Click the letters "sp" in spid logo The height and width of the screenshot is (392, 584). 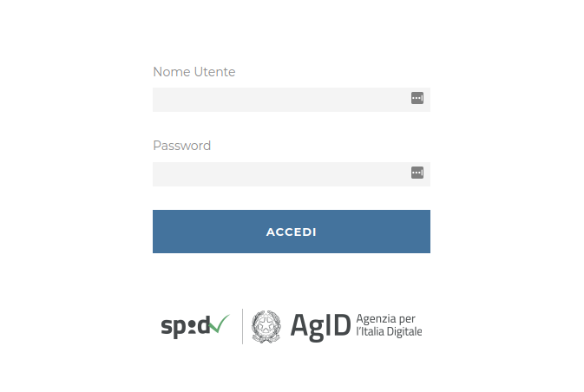174,328
